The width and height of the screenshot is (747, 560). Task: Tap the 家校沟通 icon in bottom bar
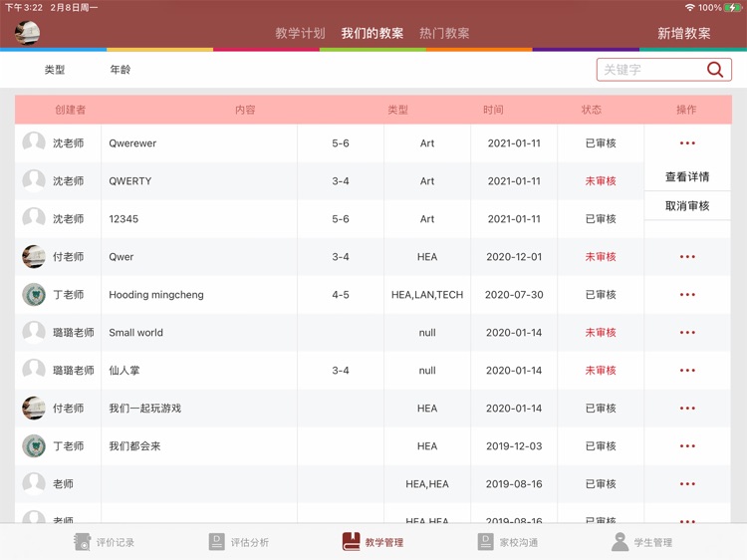click(485, 542)
